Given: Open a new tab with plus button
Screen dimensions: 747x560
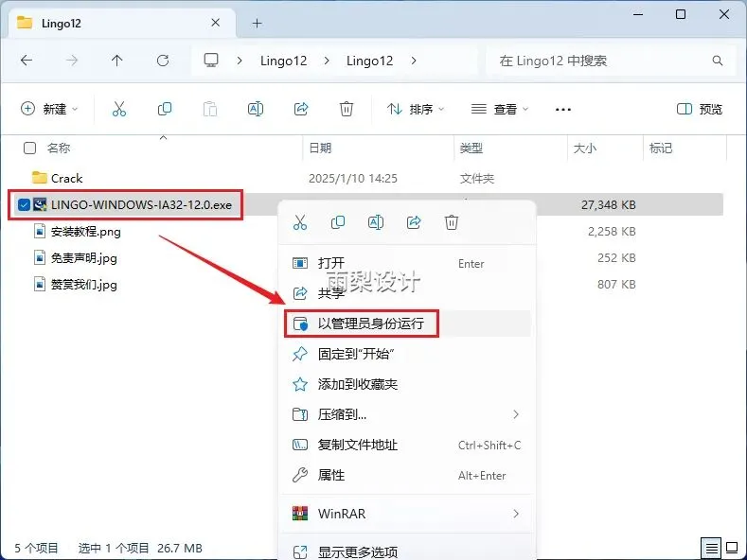Looking at the screenshot, I should pos(258,23).
